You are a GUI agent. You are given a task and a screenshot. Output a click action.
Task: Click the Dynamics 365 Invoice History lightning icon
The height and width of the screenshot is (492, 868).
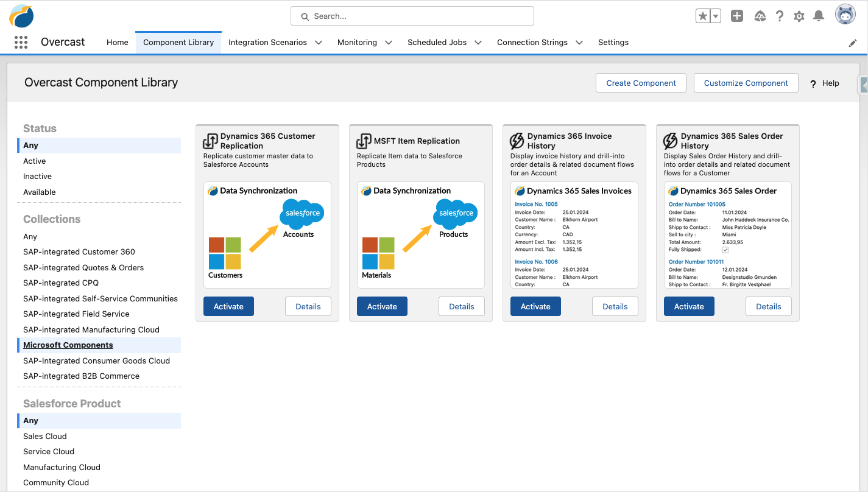(517, 141)
